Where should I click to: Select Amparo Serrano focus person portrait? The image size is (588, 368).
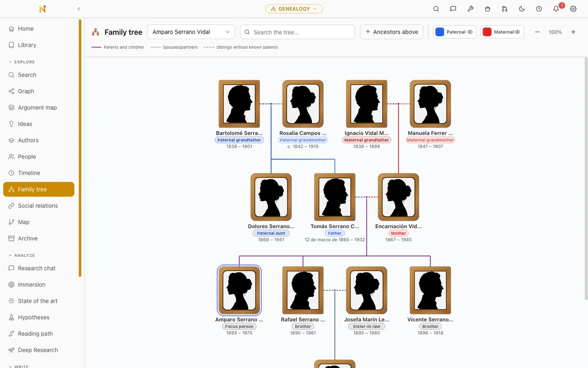[x=239, y=290]
